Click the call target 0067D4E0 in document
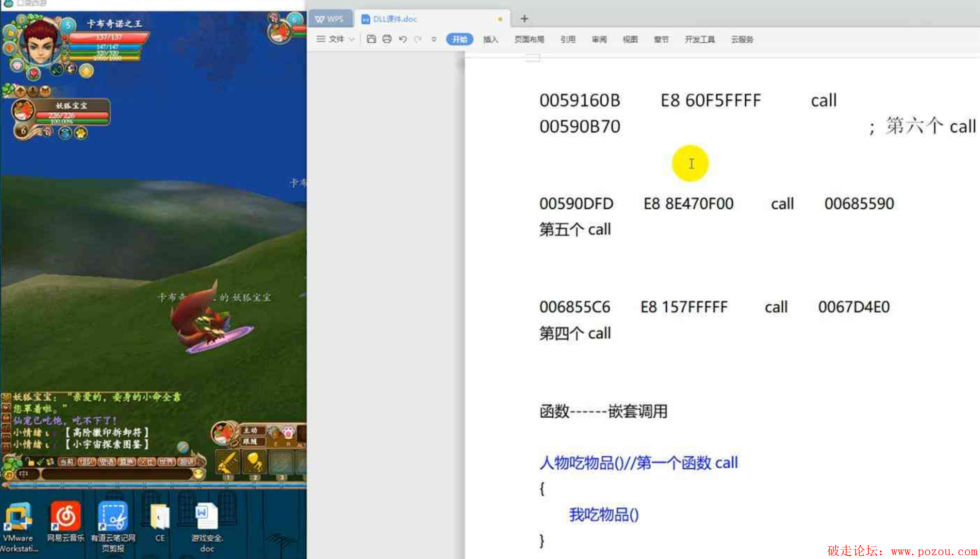The height and width of the screenshot is (559, 980). tap(854, 307)
